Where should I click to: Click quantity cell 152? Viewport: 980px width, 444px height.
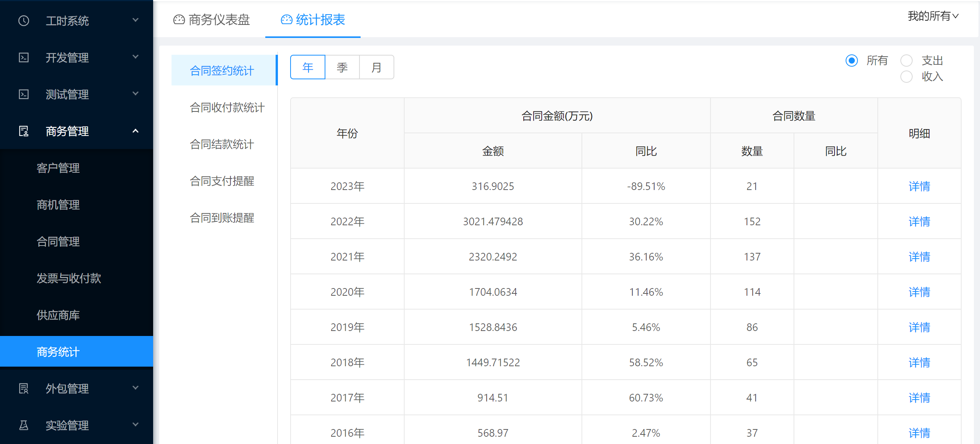(752, 221)
